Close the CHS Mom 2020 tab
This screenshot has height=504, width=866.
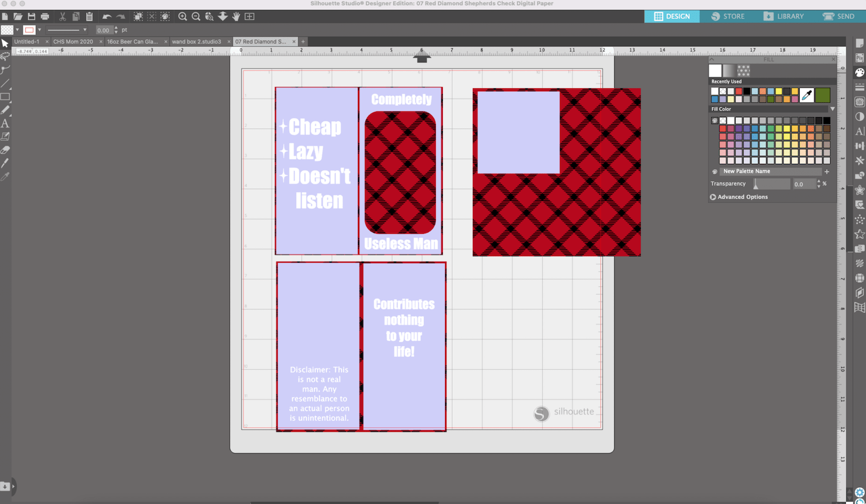[100, 42]
